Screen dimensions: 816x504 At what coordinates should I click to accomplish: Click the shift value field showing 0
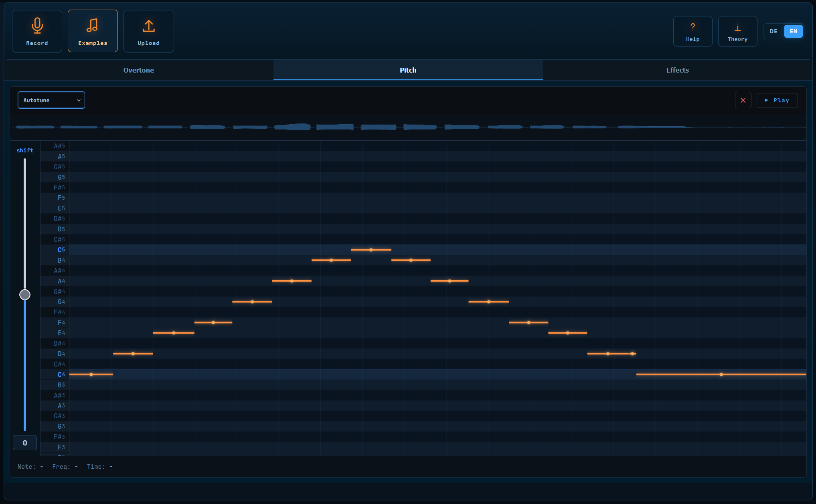pyautogui.click(x=25, y=443)
